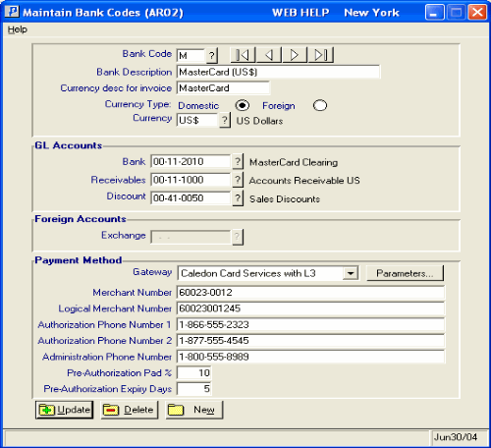Open the Help menu

(18, 29)
